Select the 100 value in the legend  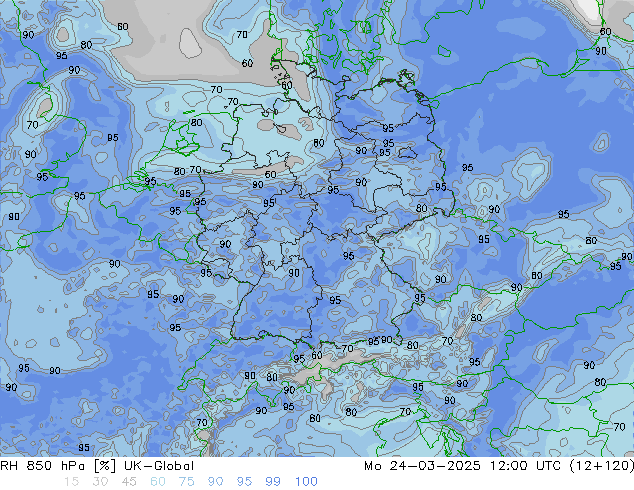coord(306,482)
